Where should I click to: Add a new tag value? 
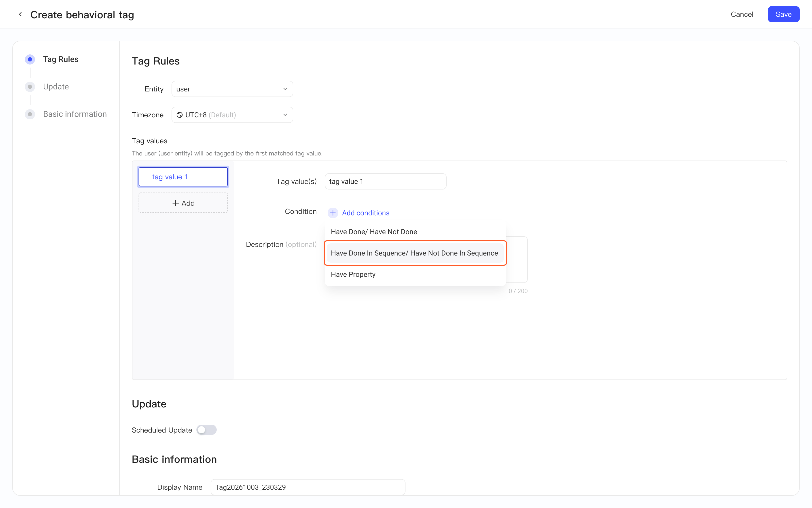(183, 203)
